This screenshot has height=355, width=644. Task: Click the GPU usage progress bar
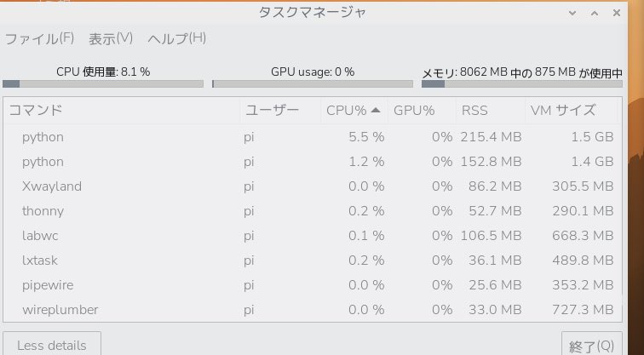(x=313, y=83)
